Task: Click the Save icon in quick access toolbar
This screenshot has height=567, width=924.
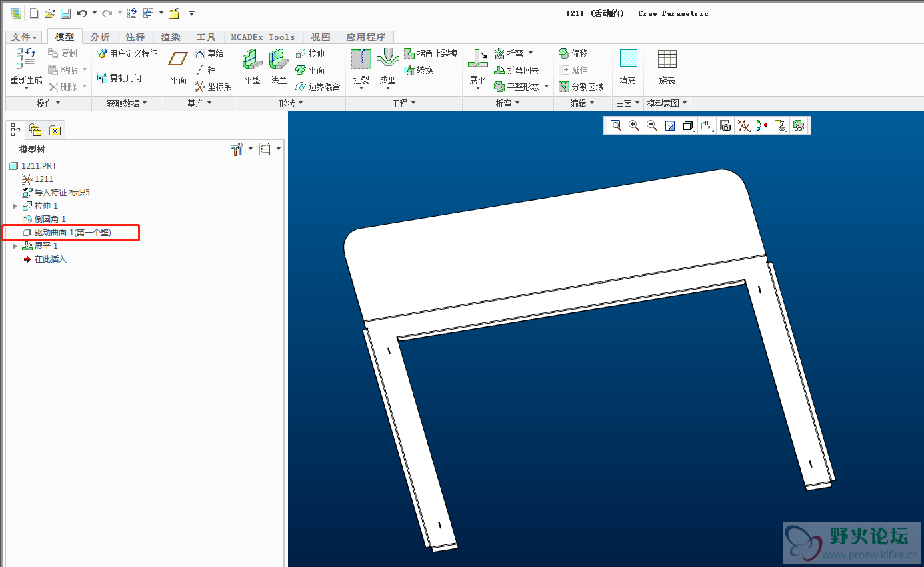Action: (65, 13)
